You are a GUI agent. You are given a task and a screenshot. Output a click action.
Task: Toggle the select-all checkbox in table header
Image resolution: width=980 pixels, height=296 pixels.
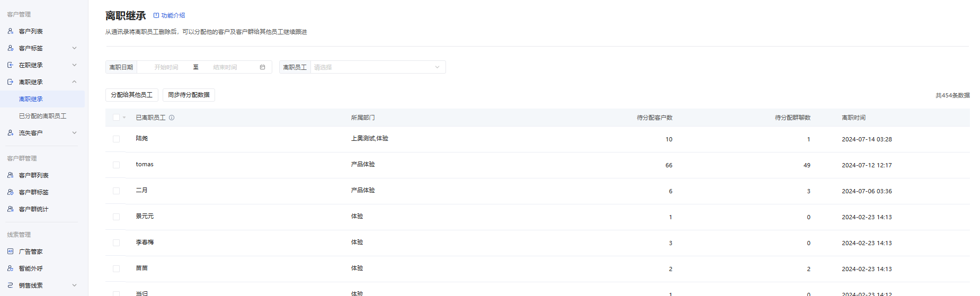116,118
